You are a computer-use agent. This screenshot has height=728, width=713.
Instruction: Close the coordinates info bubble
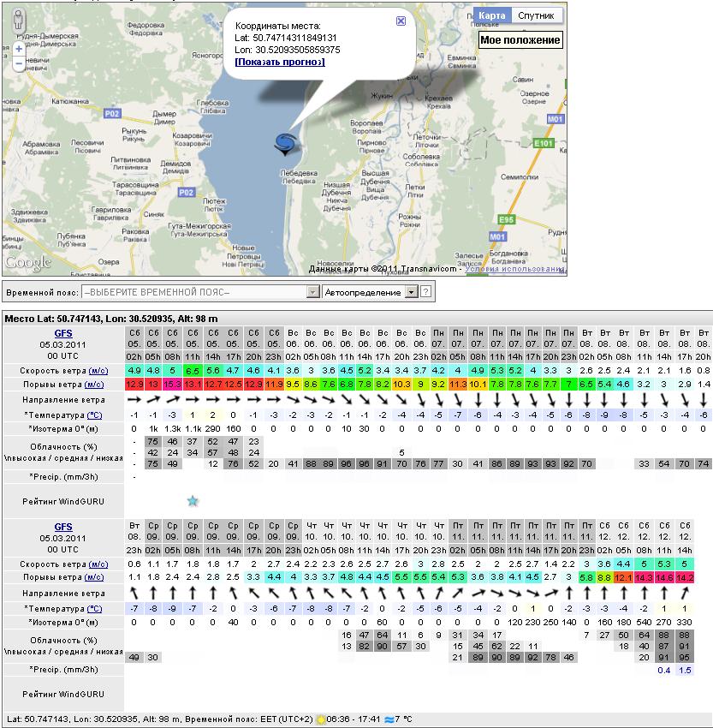[401, 21]
